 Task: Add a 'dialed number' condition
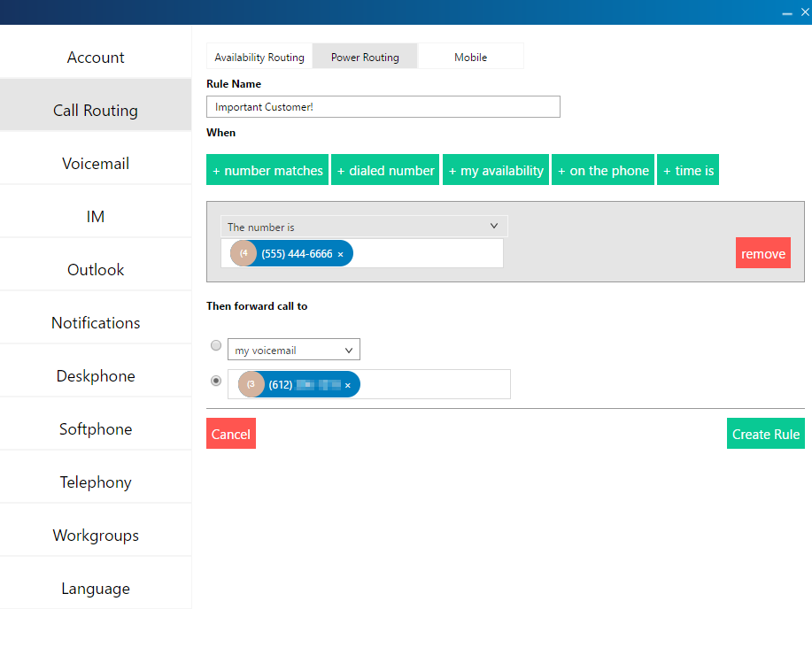coord(385,170)
